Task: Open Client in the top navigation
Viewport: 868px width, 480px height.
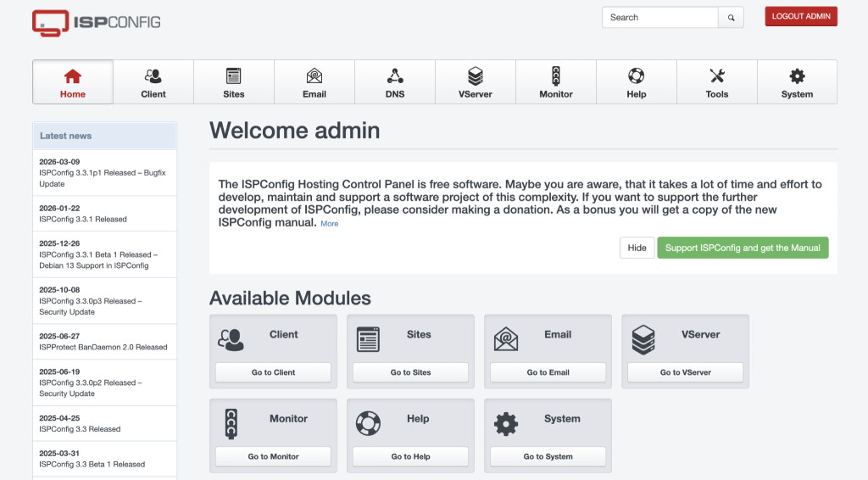Action: 153,82
